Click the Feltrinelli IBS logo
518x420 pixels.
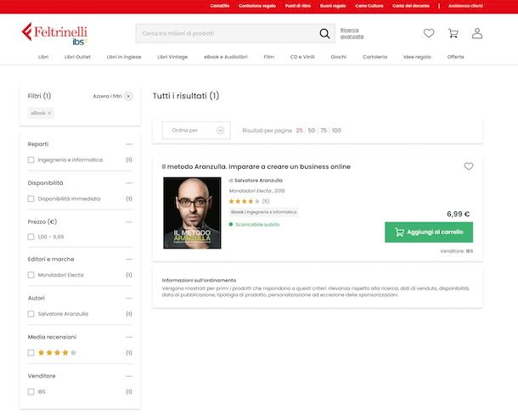pyautogui.click(x=54, y=34)
